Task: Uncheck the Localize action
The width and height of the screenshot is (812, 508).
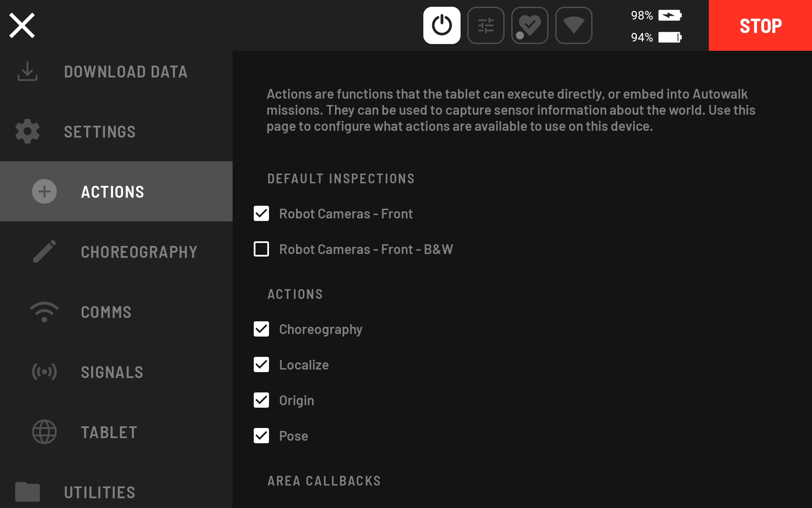Action: tap(261, 364)
